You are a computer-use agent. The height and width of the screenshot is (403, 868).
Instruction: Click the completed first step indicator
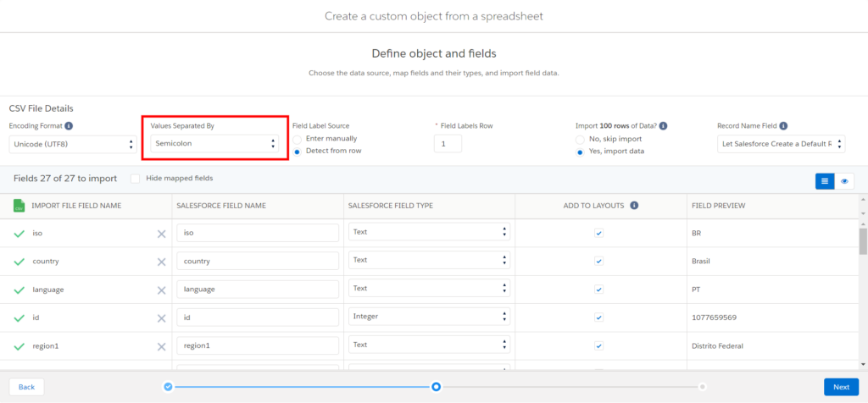(169, 386)
